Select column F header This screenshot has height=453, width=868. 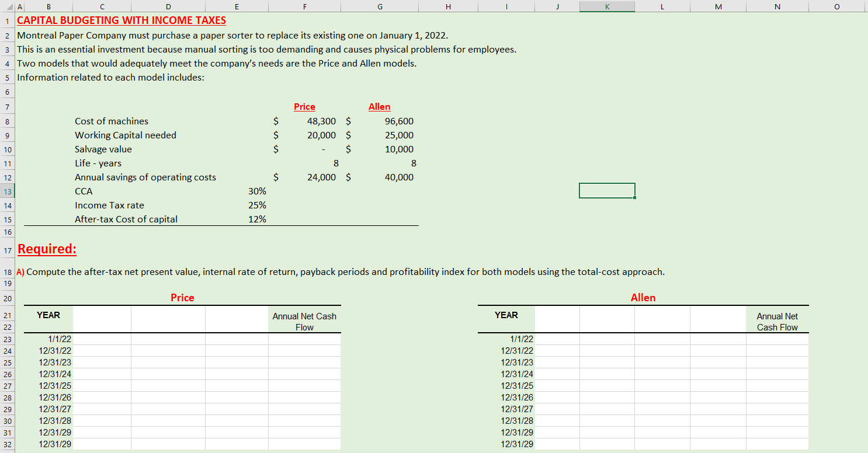[304, 6]
